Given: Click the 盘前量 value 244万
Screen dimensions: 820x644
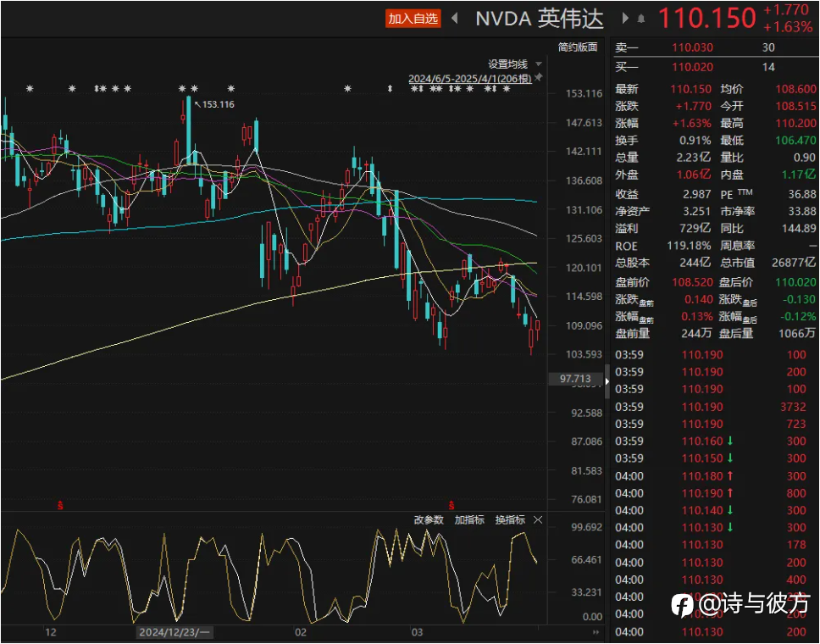Looking at the screenshot, I should [695, 333].
